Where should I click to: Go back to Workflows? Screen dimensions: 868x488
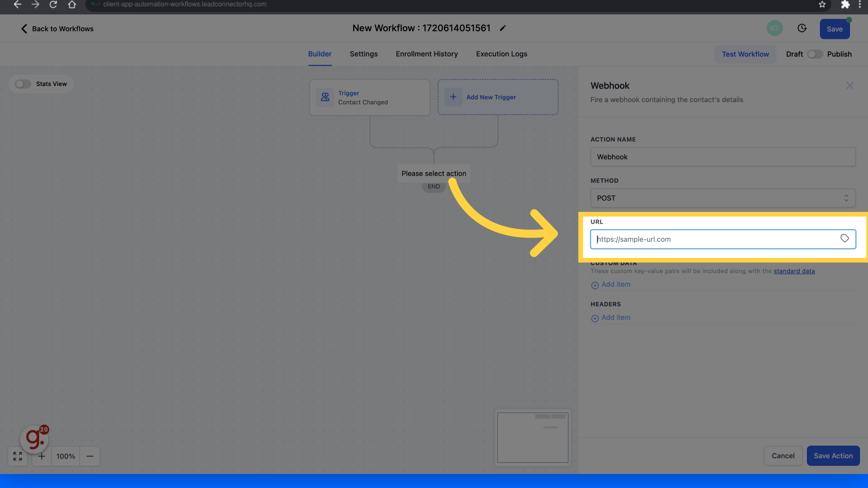click(x=57, y=29)
